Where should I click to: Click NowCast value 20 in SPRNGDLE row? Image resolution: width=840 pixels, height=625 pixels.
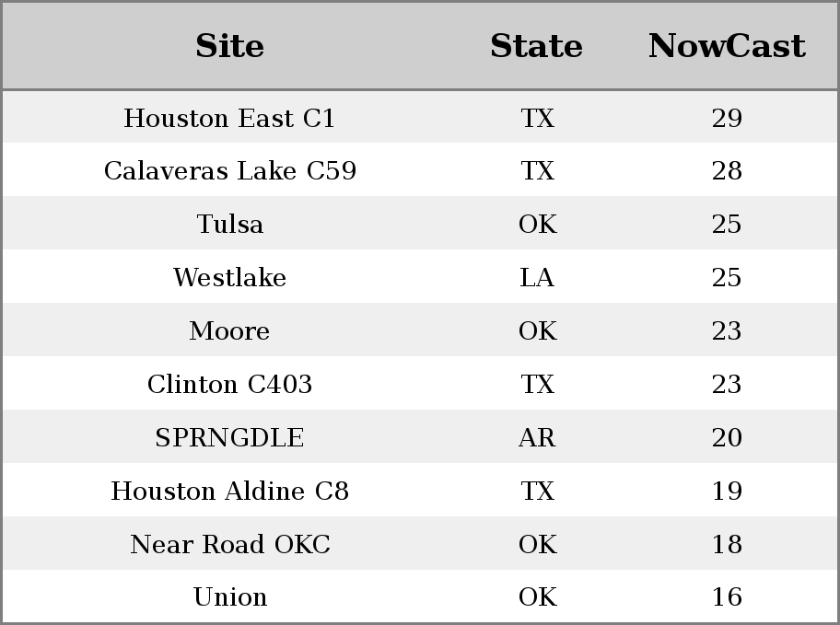point(727,437)
